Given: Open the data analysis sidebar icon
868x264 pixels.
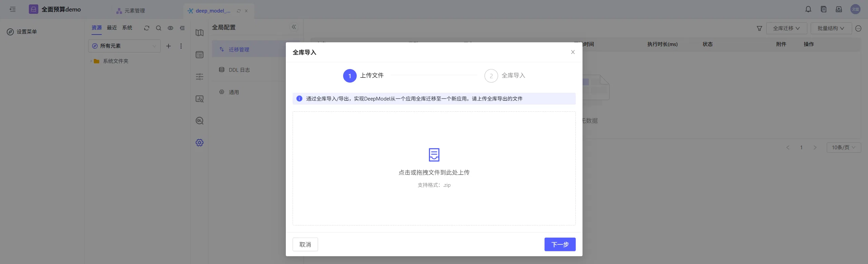Looking at the screenshot, I should click(200, 99).
